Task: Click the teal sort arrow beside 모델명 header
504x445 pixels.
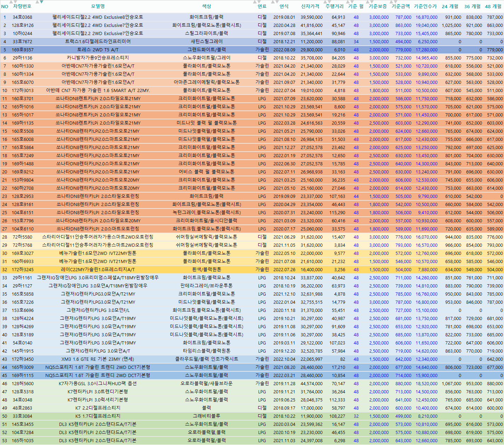Action: 41,2
